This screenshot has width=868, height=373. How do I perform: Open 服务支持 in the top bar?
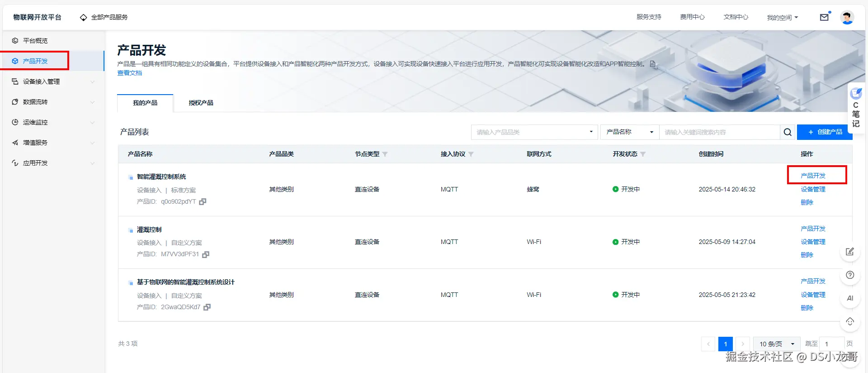point(649,17)
